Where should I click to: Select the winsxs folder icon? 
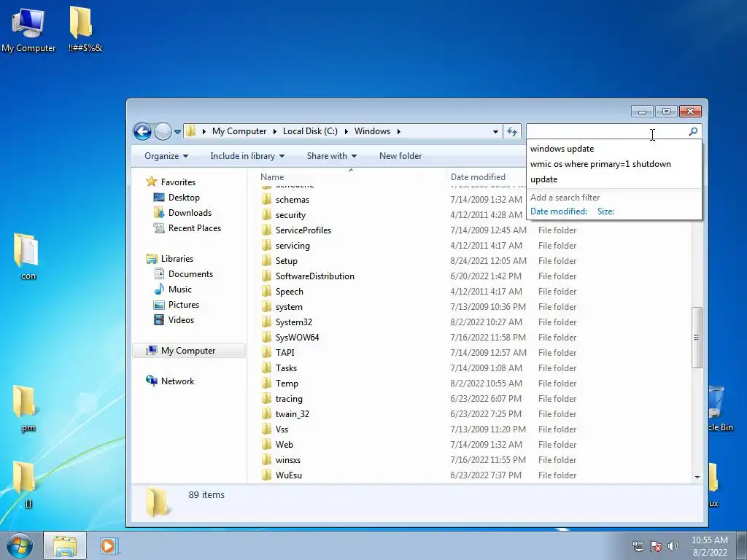click(x=267, y=460)
